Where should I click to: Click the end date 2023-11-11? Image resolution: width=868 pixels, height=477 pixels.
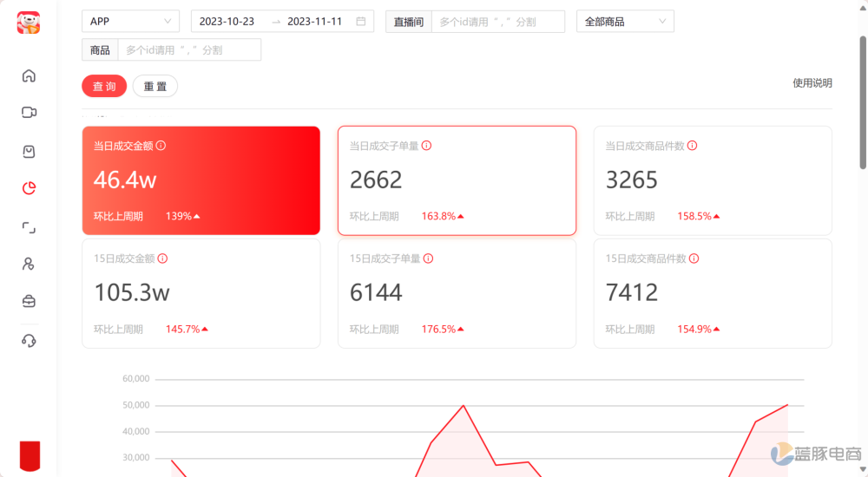(x=314, y=21)
